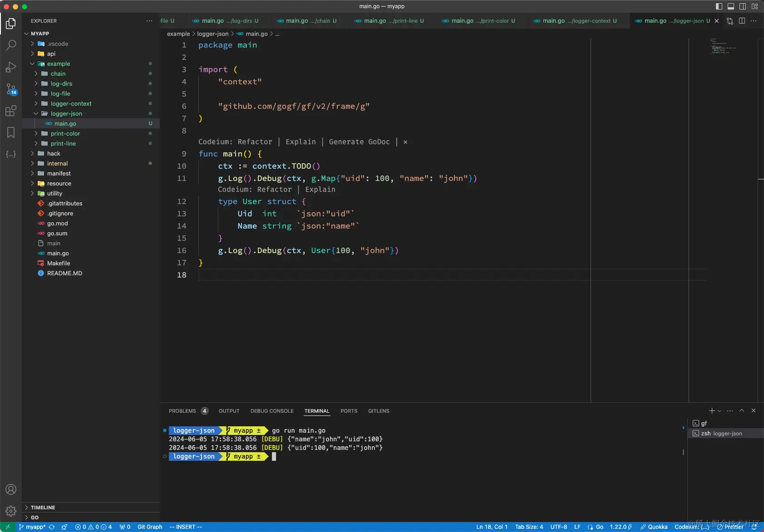This screenshot has width=764, height=532.
Task: Open editor more actions ellipsis
Action: tap(754, 21)
